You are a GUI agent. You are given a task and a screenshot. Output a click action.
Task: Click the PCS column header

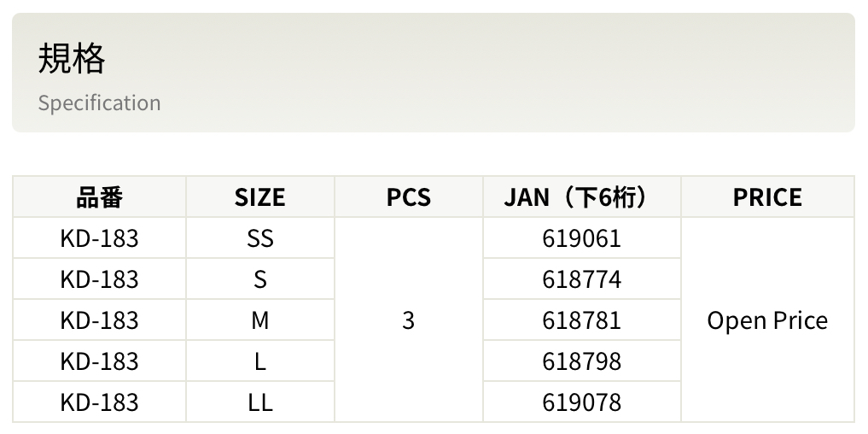point(408,197)
